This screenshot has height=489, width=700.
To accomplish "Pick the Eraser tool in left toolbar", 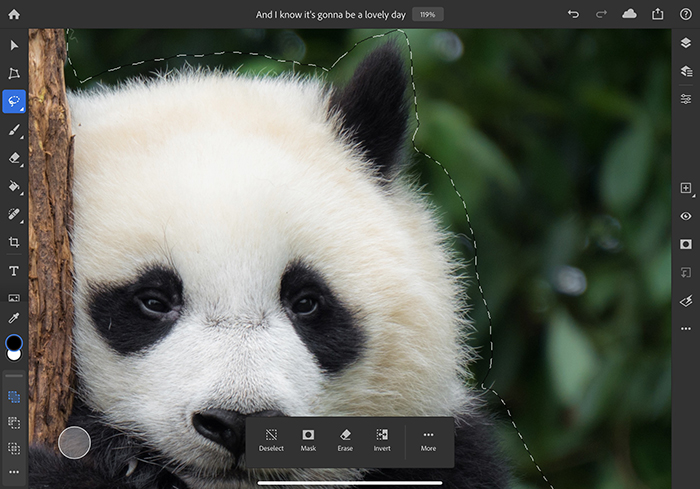I will (x=14, y=158).
